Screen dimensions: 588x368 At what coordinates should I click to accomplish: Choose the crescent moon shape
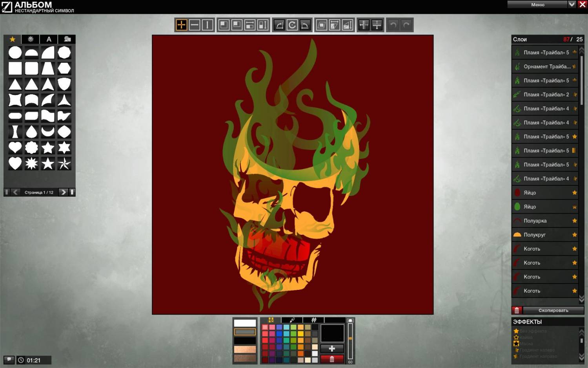point(48,132)
